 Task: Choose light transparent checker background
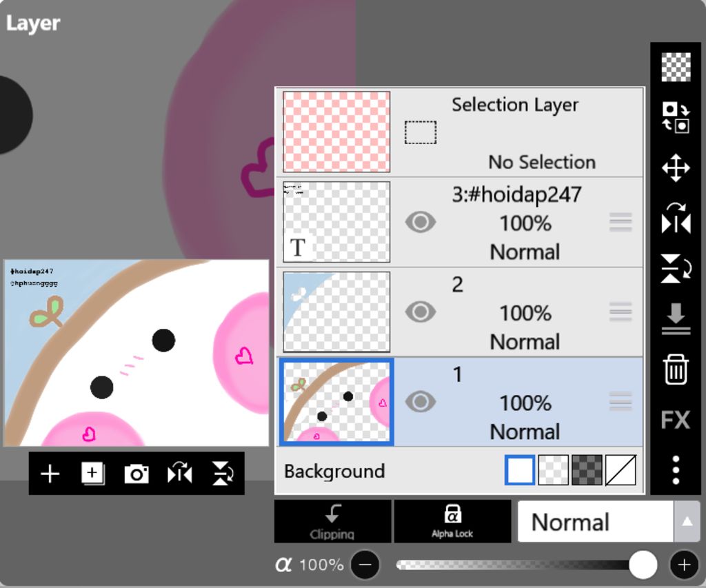point(554,470)
